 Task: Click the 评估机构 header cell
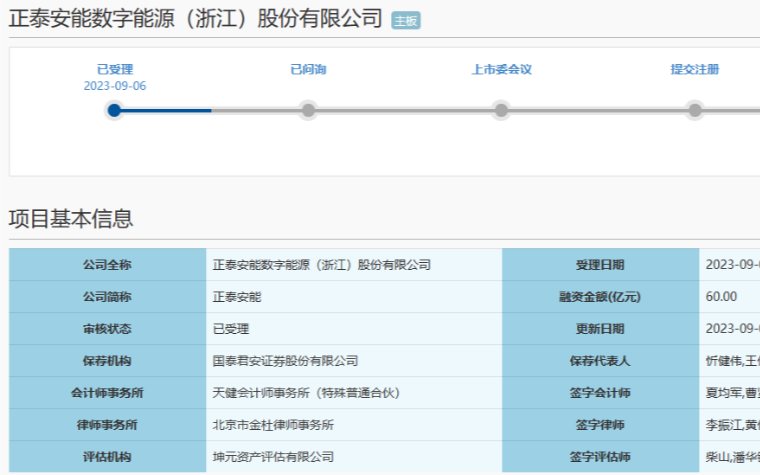point(108,457)
